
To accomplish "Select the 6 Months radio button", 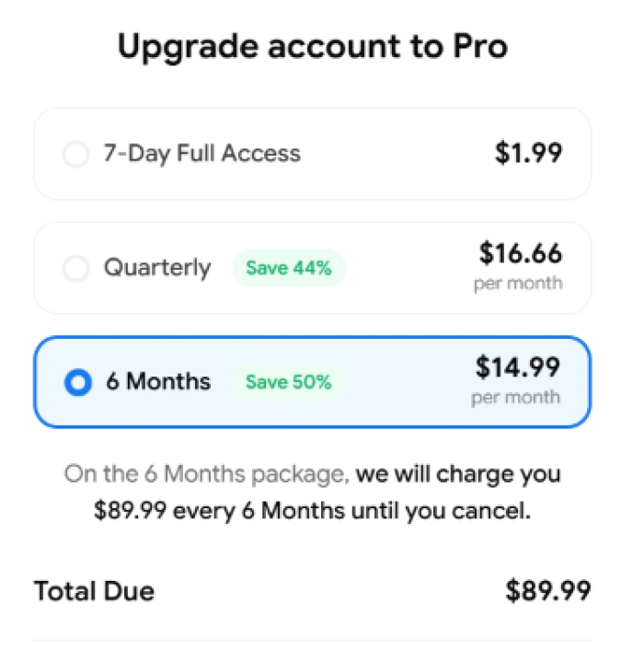I will click(x=78, y=382).
